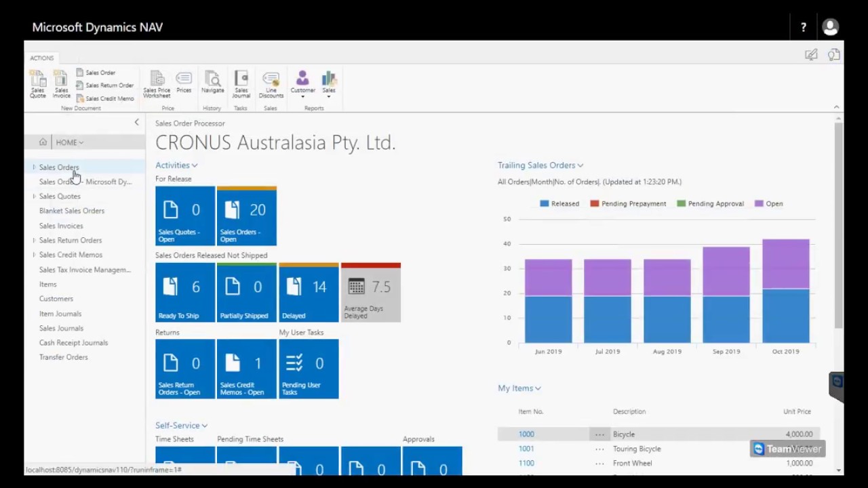Open the ellipsis menu for Bicycle row

click(599, 434)
